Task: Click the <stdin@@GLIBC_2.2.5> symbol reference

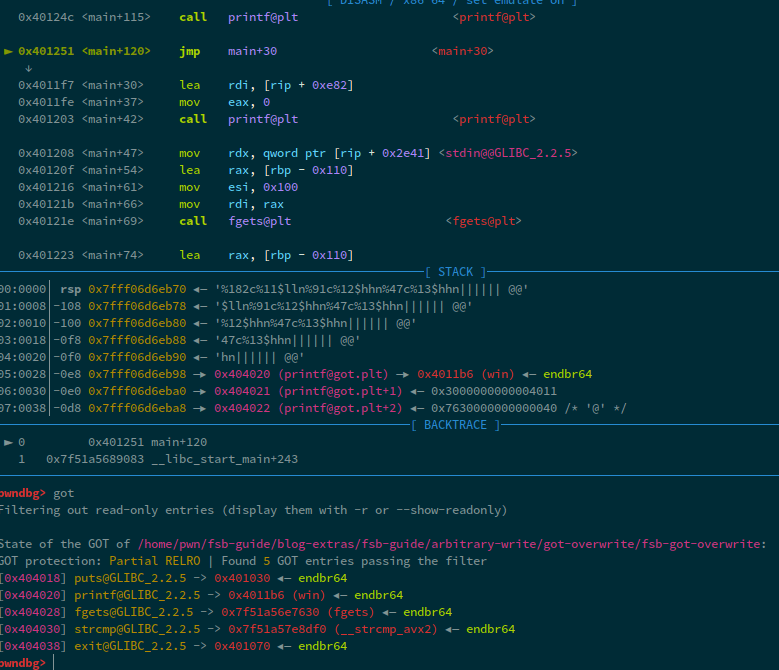Action: (x=507, y=153)
